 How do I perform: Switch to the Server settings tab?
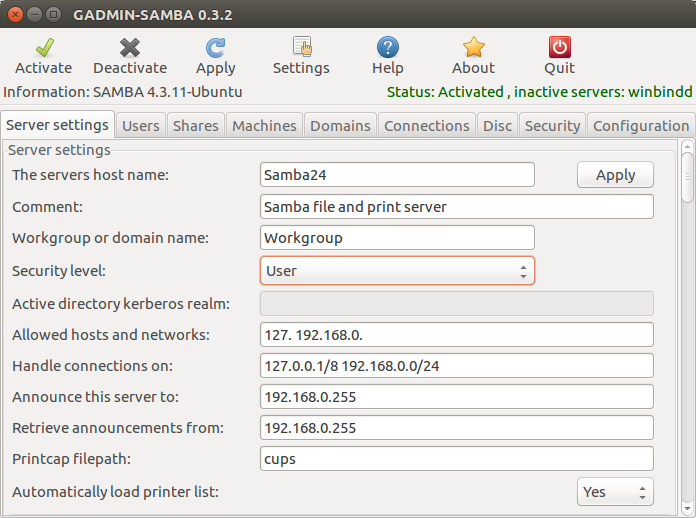point(57,125)
